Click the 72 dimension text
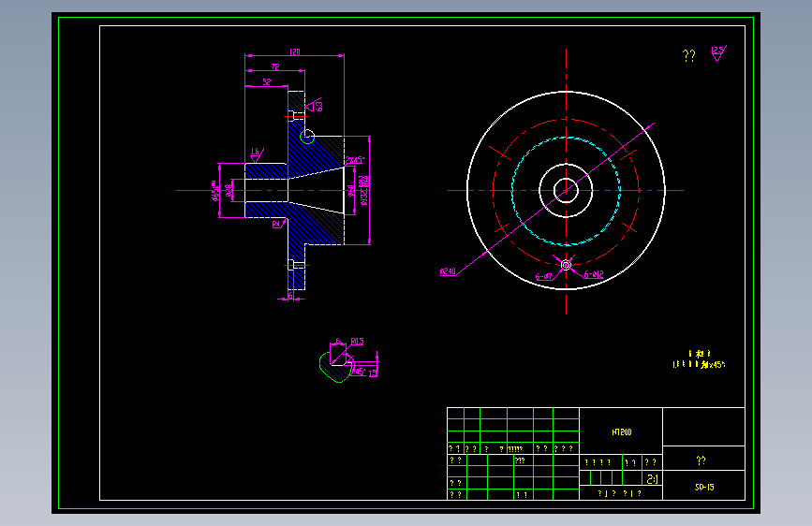This screenshot has height=526, width=812. (275, 66)
